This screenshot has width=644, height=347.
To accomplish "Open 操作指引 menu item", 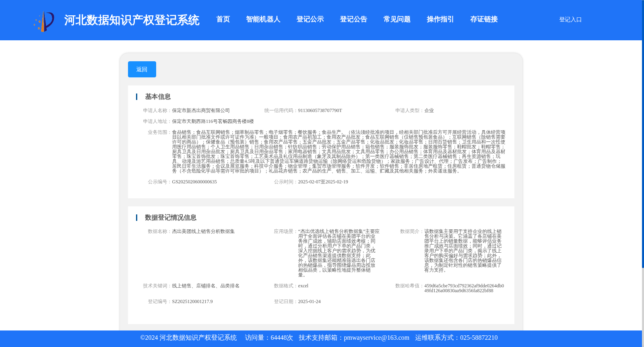I will (x=440, y=19).
